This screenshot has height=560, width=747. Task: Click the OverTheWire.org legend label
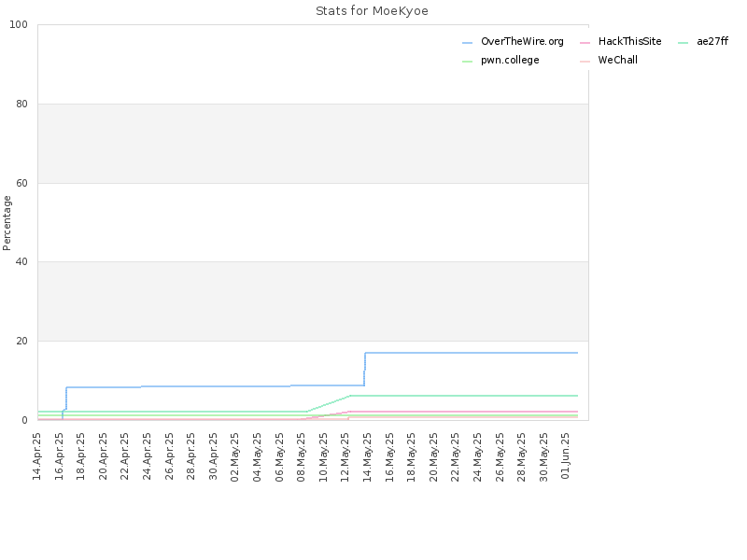[522, 41]
